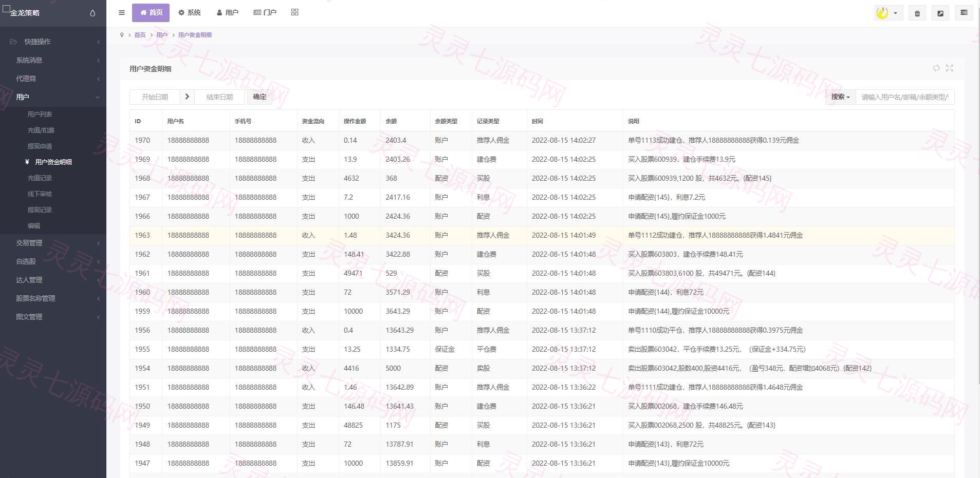
Task: Open the 系统 top menu
Action: tap(189, 13)
